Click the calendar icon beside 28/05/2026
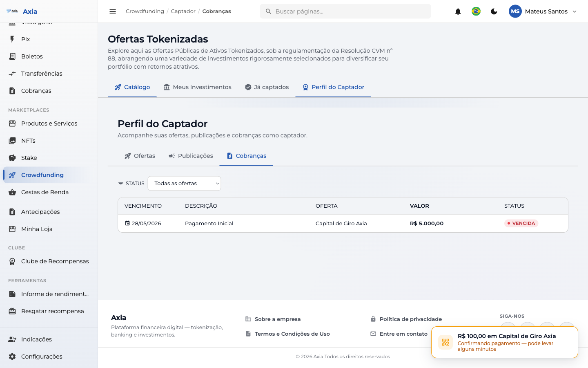 (127, 223)
